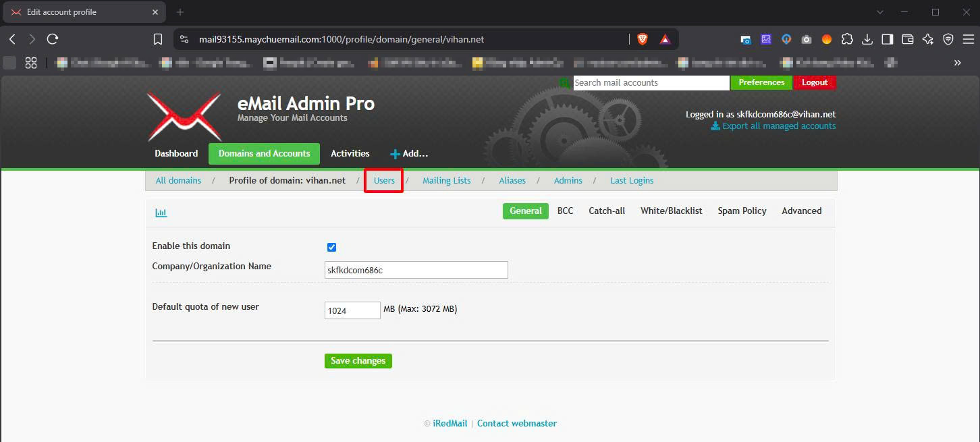Go to All domains breadcrumb

click(x=178, y=181)
